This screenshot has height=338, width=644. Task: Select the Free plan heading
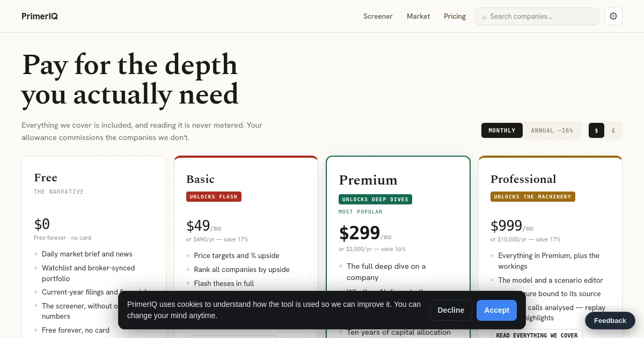pyautogui.click(x=46, y=178)
